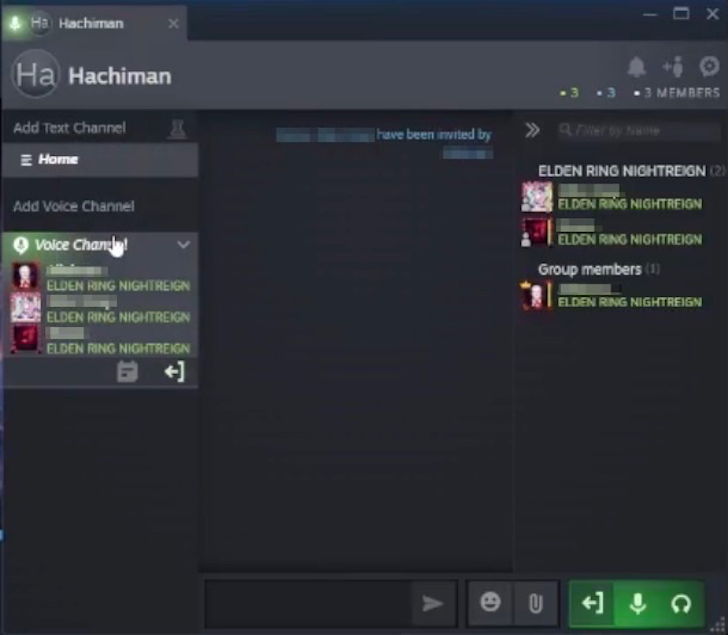Toggle microphone mute in bottom bar
Viewport: 728px width, 635px height.
tap(637, 603)
